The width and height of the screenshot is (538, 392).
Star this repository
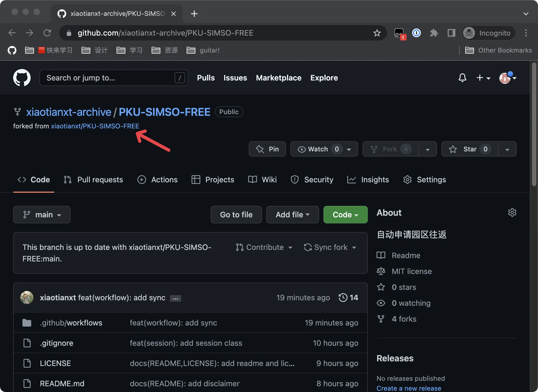pyautogui.click(x=470, y=149)
